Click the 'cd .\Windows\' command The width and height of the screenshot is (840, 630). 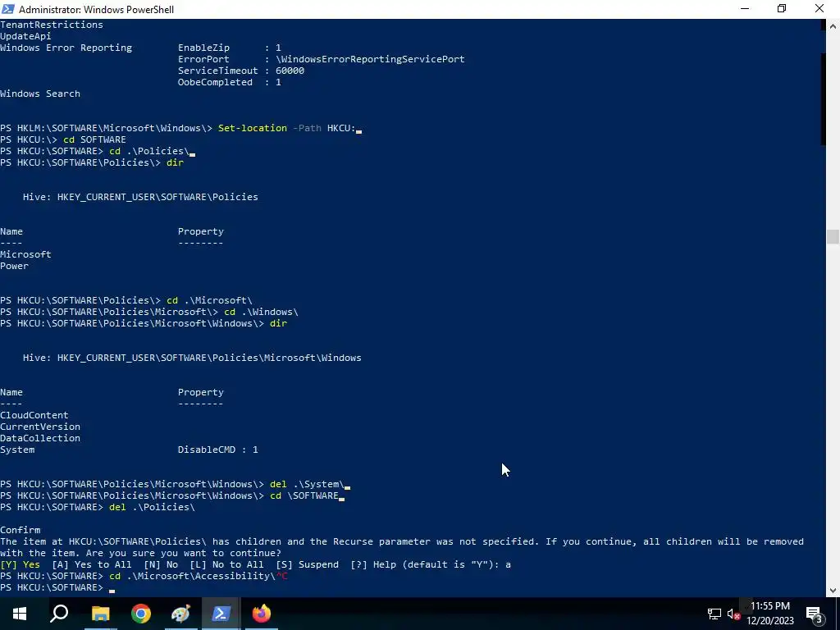[261, 312]
